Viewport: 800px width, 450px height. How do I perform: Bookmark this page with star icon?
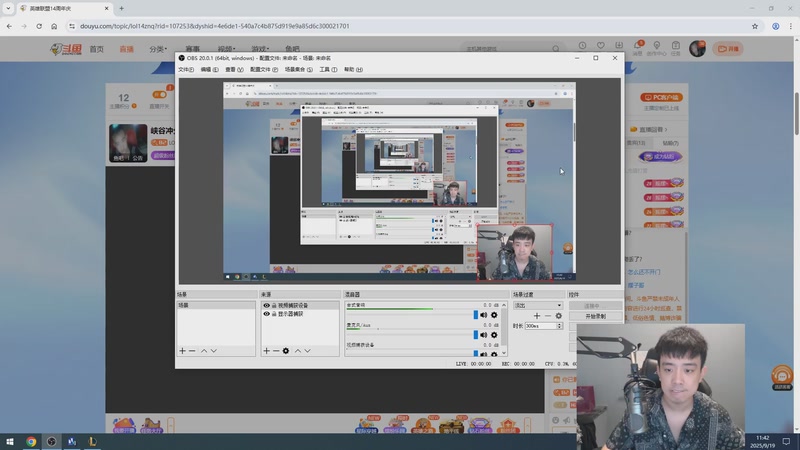[x=755, y=26]
